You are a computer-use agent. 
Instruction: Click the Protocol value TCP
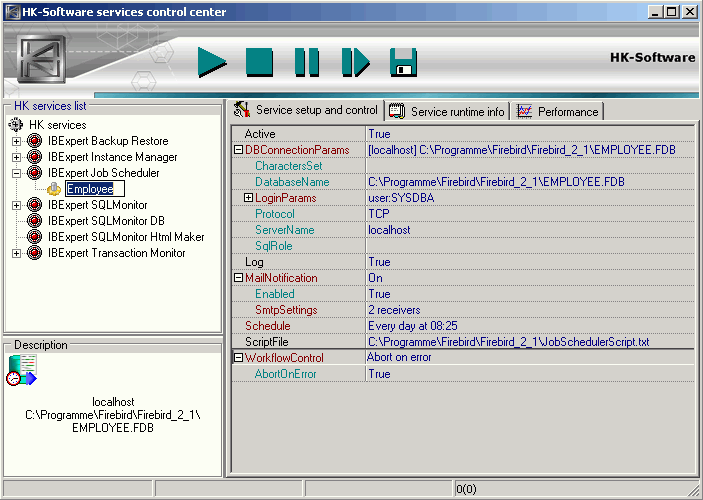(530, 214)
